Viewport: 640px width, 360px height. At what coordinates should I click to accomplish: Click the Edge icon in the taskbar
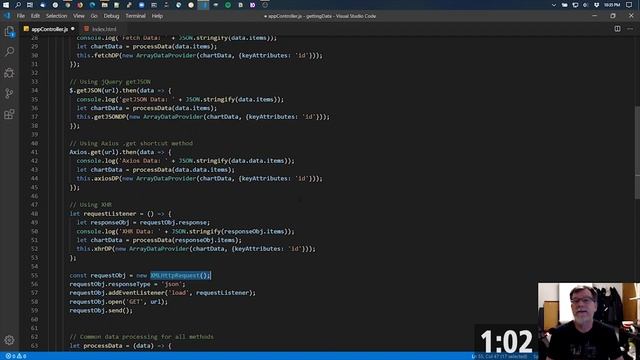pos(92,5)
